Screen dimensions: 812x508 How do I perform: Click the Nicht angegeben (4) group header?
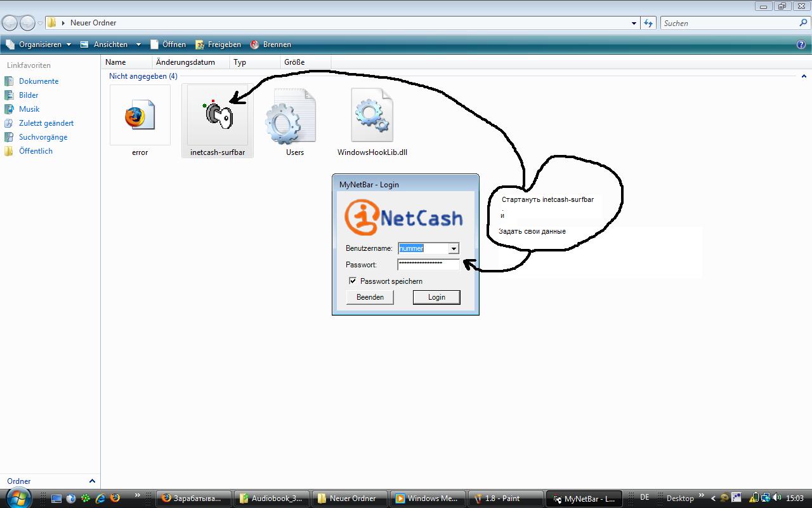coord(143,76)
